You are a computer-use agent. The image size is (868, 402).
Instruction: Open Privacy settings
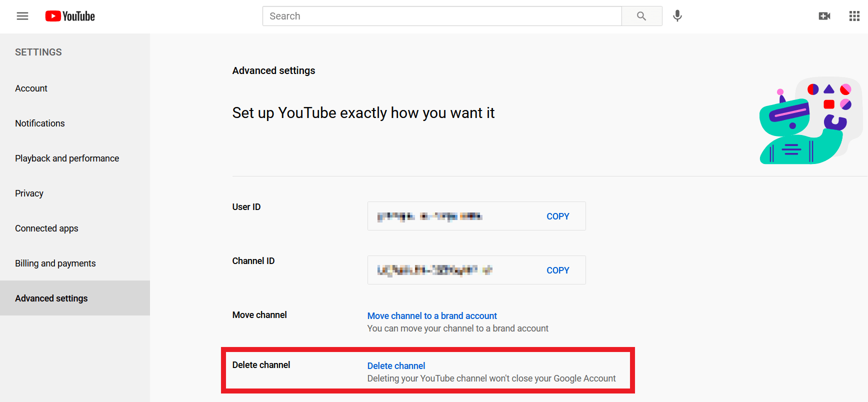tap(29, 193)
